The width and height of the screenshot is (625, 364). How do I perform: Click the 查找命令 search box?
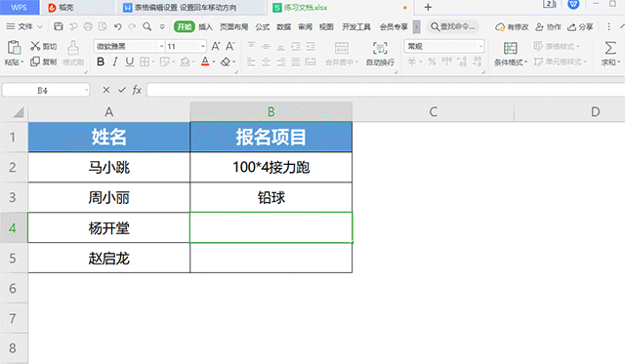coord(453,26)
